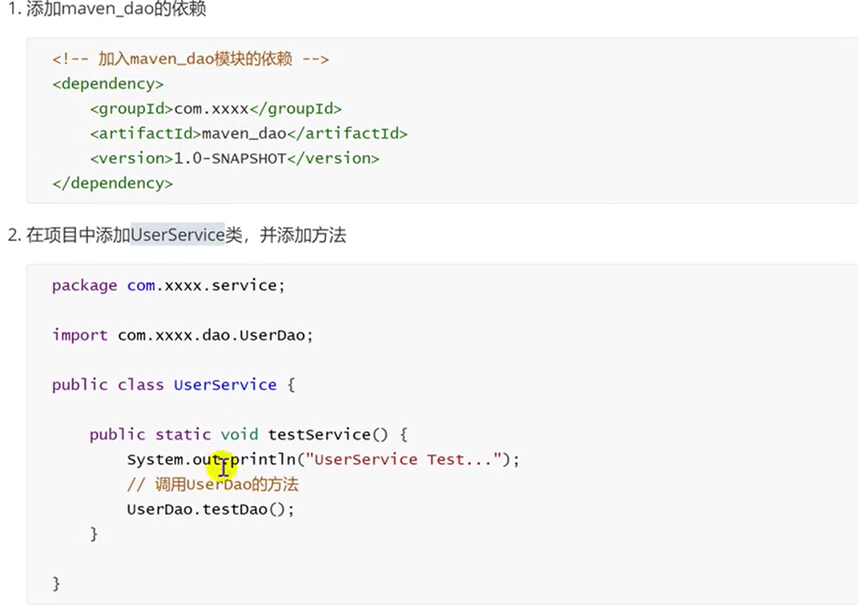Click the line 'import com.xxxx.dao.UserDao;'
The image size is (858, 616).
pos(183,335)
